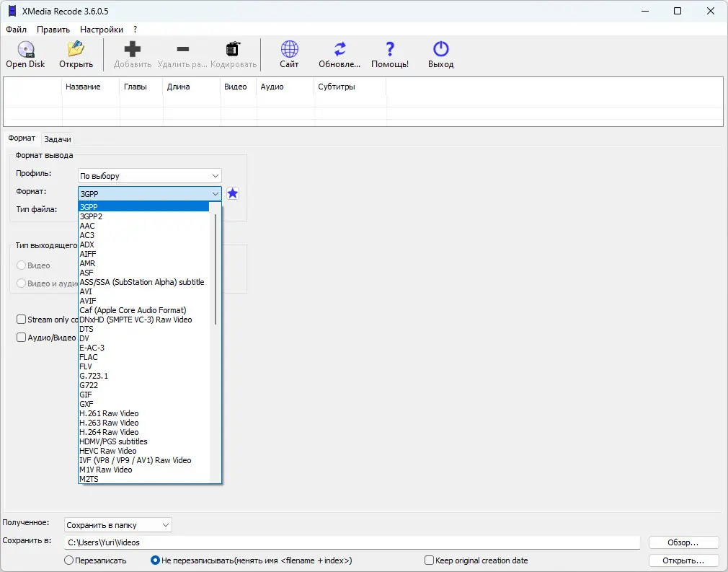Select the Перезаписать radio button

69,560
